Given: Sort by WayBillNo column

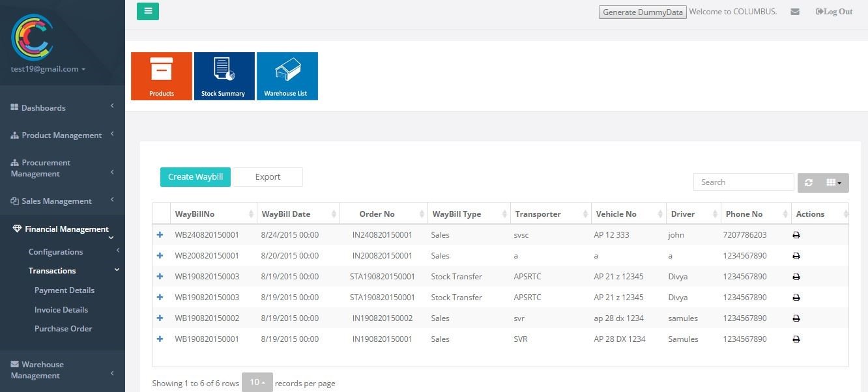Looking at the screenshot, I should [213, 214].
